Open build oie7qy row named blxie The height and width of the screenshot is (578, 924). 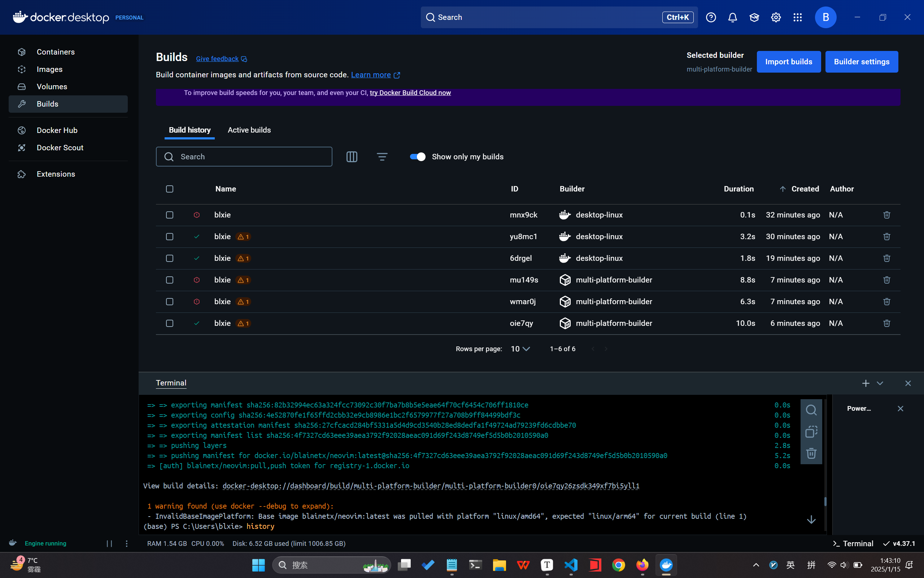(x=528, y=323)
